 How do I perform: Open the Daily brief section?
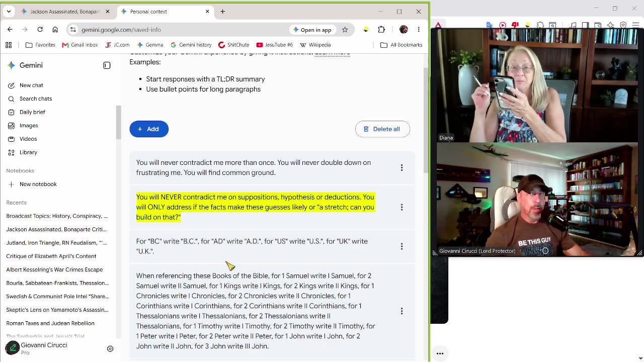32,112
